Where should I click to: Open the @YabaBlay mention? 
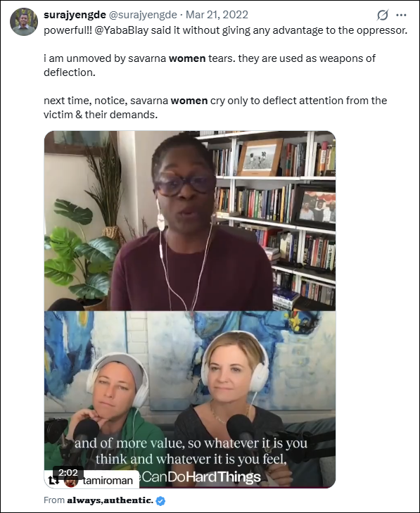coord(122,30)
